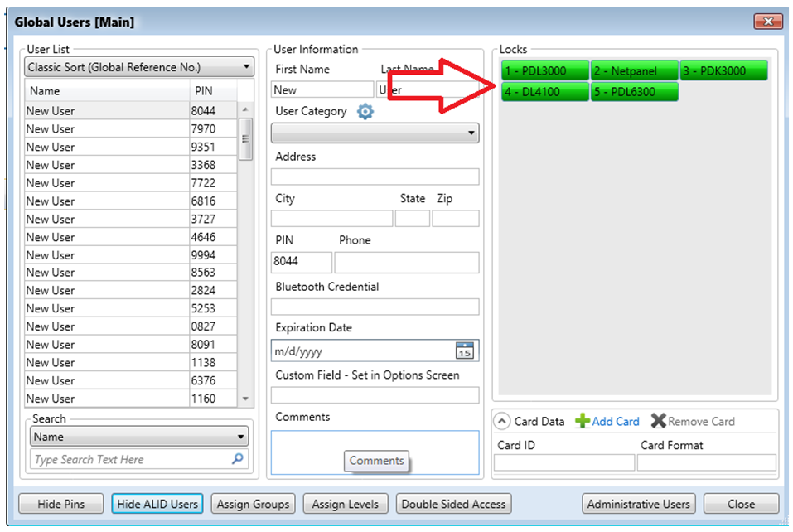Click the Remove Card X icon
The image size is (793, 532).
pos(658,421)
